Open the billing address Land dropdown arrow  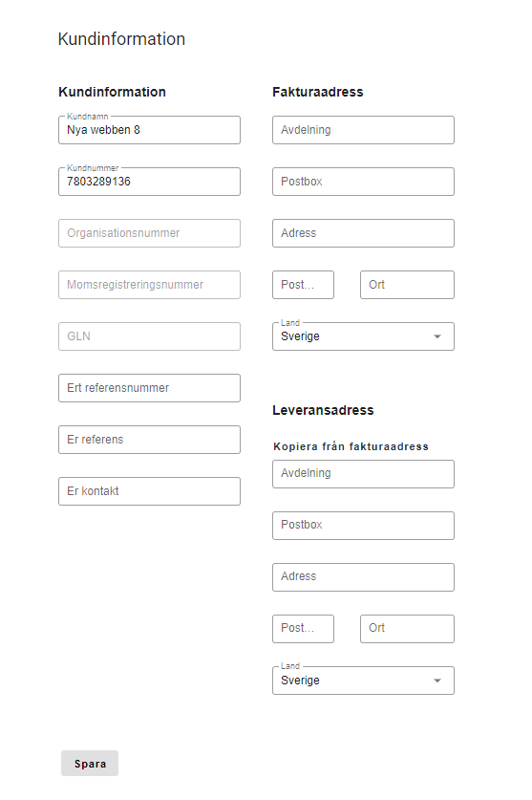click(437, 336)
